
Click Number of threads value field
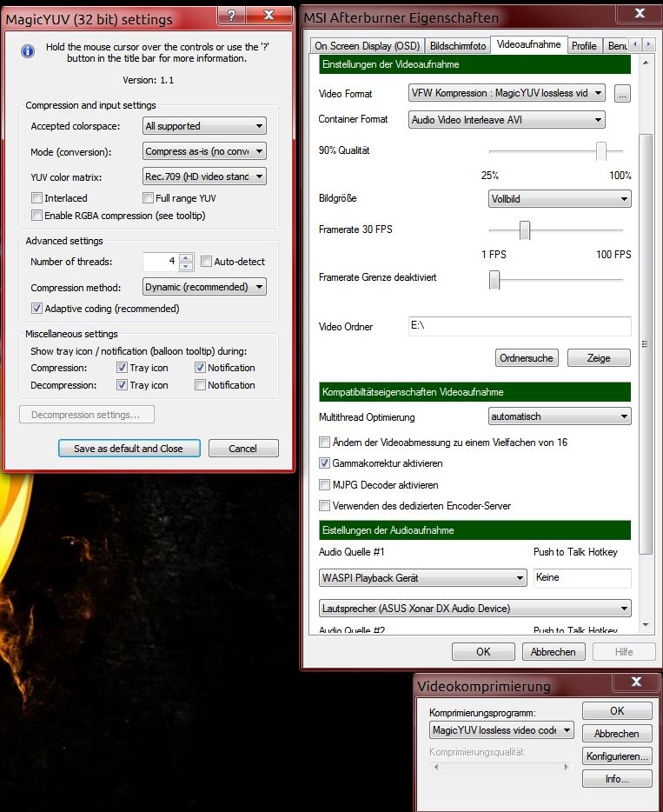tap(161, 262)
